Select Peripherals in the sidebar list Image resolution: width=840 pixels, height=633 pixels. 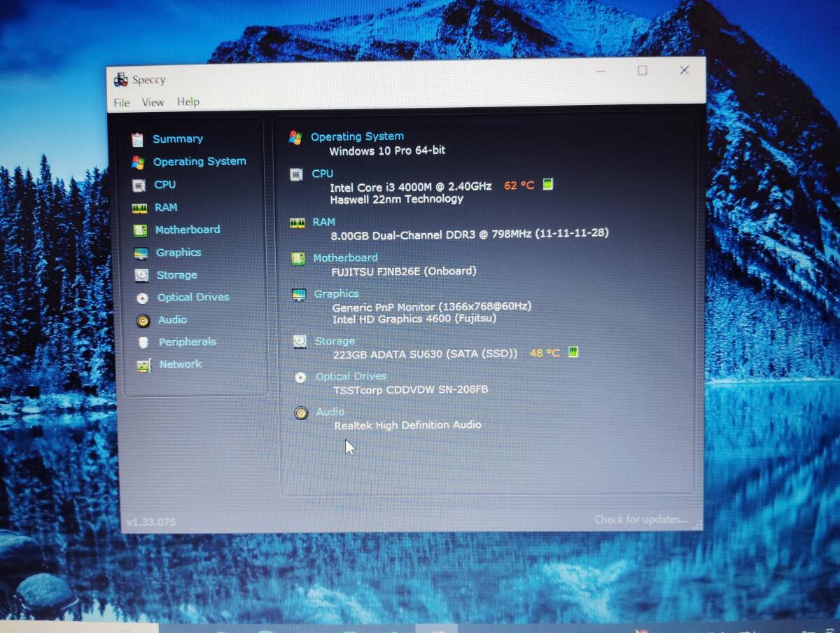point(187,342)
